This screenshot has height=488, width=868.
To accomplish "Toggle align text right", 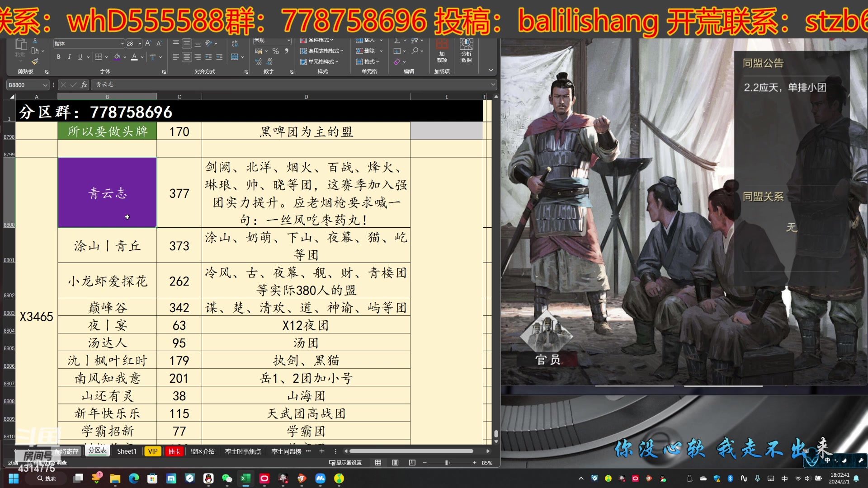I will tap(198, 57).
